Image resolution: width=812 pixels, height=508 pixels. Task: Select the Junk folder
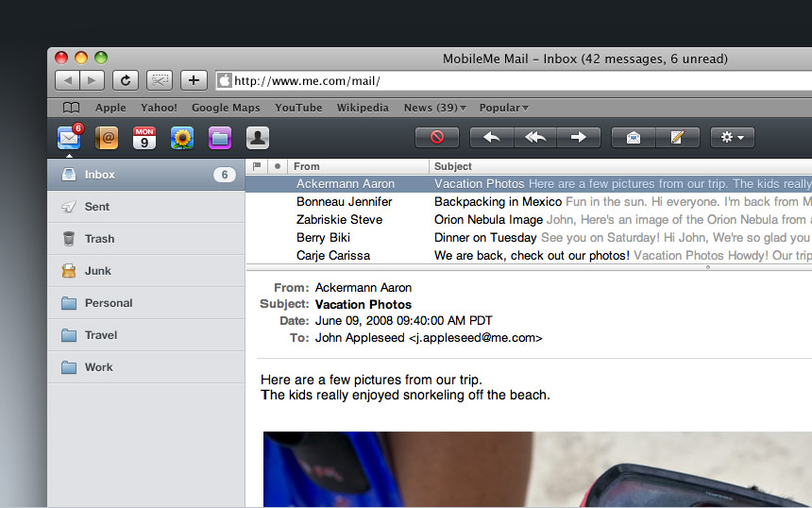pyautogui.click(x=146, y=271)
